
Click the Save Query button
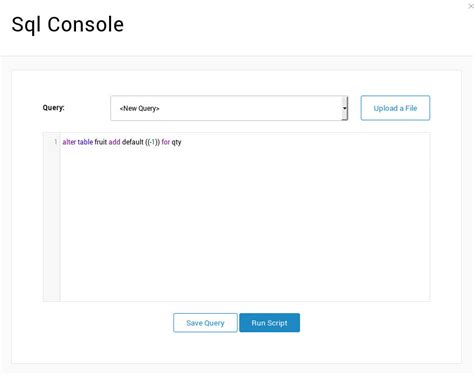pyautogui.click(x=205, y=323)
